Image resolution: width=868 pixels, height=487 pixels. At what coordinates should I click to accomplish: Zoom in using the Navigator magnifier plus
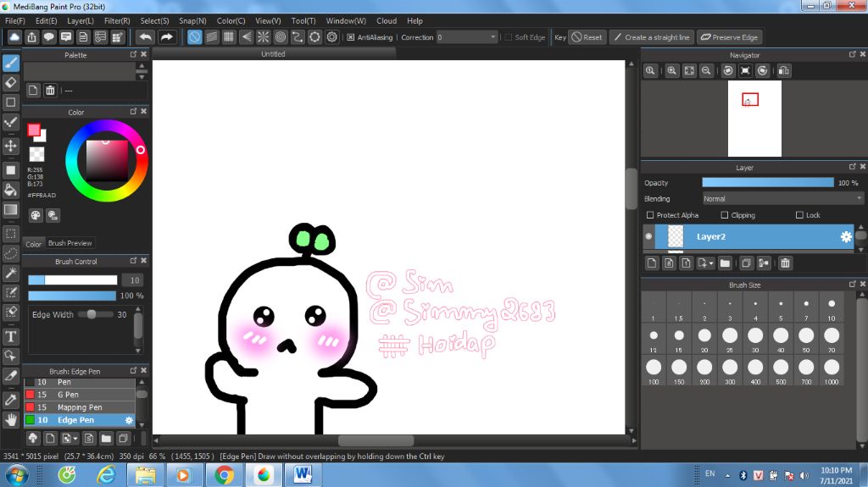pos(671,71)
